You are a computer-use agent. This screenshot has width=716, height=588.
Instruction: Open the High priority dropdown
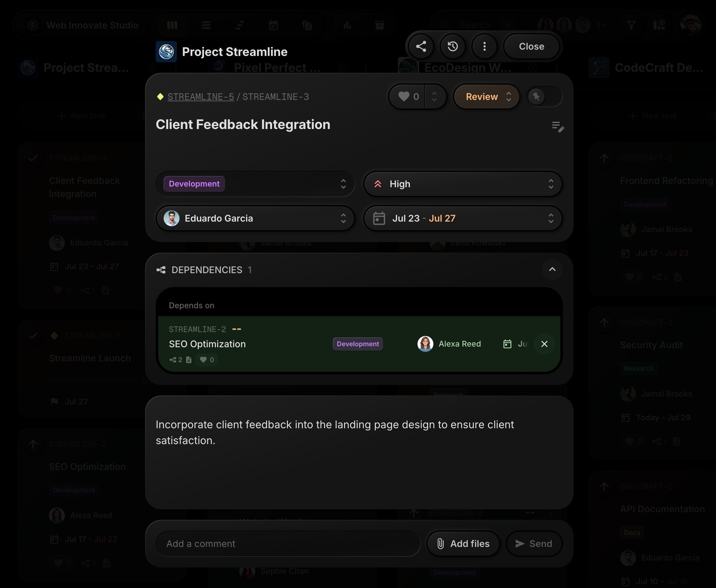(x=463, y=184)
